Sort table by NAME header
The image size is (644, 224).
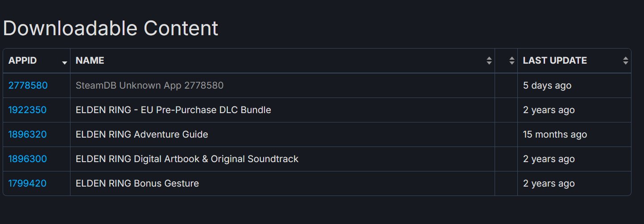[90, 61]
